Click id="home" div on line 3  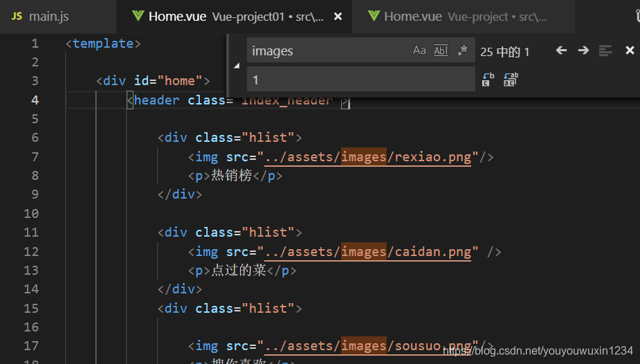[x=153, y=81]
